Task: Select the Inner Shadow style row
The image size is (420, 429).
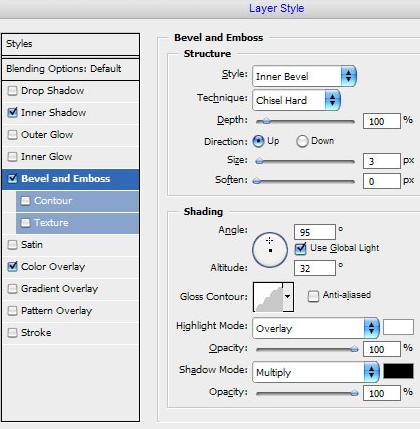Action: pos(70,113)
